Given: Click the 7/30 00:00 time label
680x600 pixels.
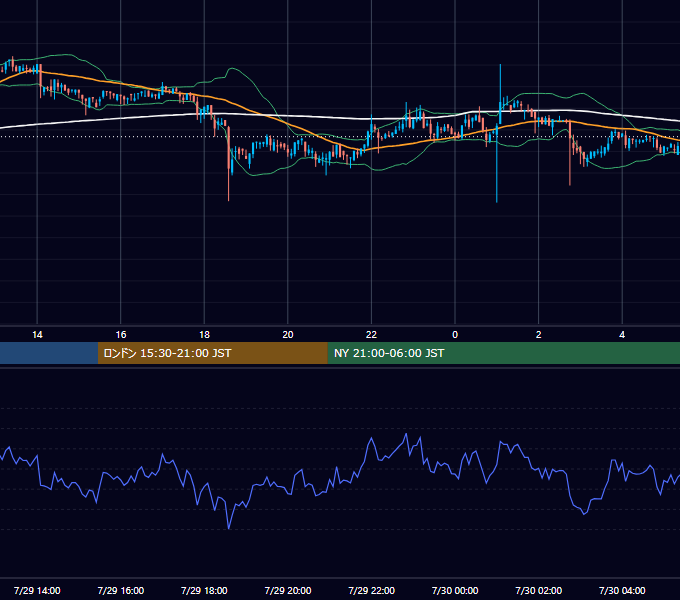Looking at the screenshot, I should 455,590.
